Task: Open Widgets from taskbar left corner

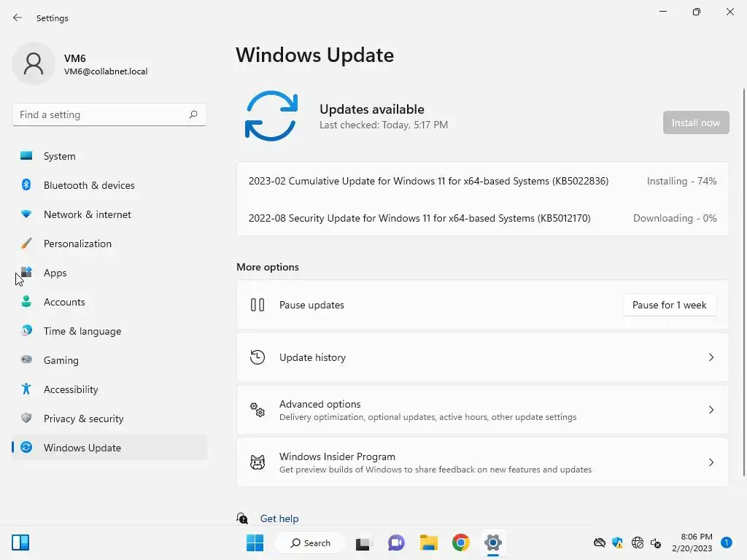Action: 20,542
